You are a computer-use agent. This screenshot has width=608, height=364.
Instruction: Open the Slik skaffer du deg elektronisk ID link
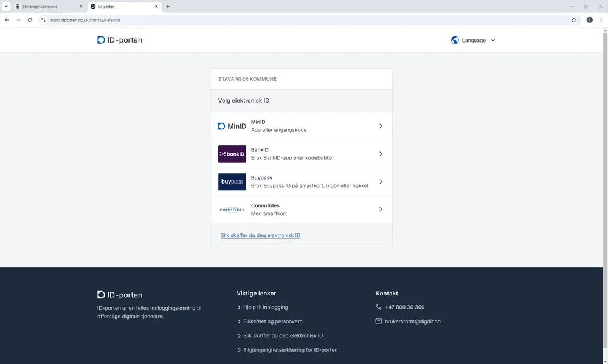tap(260, 235)
